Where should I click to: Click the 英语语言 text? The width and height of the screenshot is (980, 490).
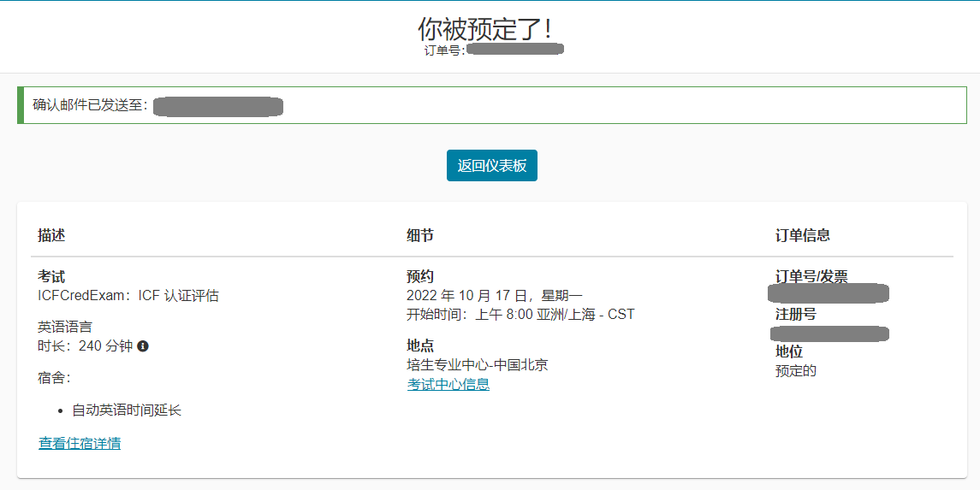click(x=65, y=327)
